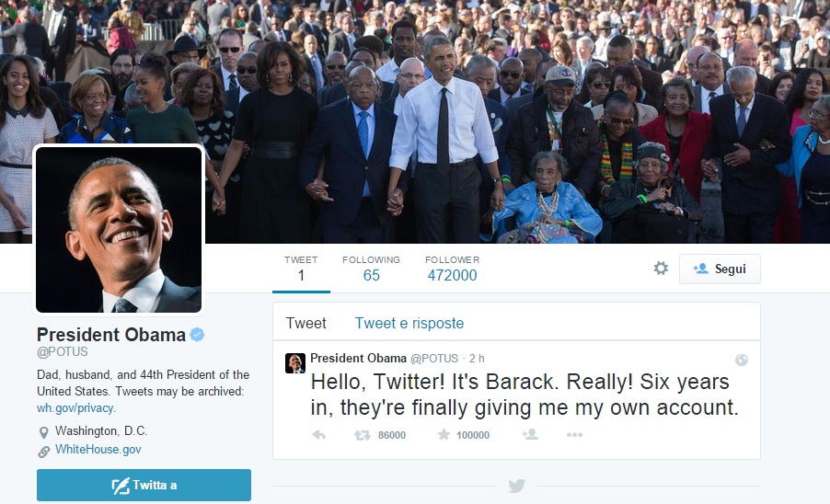830x504 pixels.
Task: View the Follower 472000 count
Action: (452, 269)
